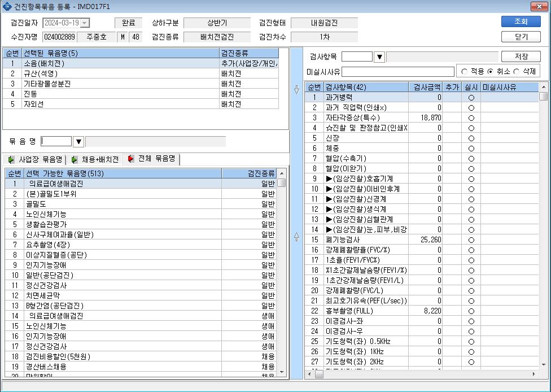The height and width of the screenshot is (392, 551).
Task: Click red arrow icon on 전체 묶음명 tab
Action: pos(131,159)
